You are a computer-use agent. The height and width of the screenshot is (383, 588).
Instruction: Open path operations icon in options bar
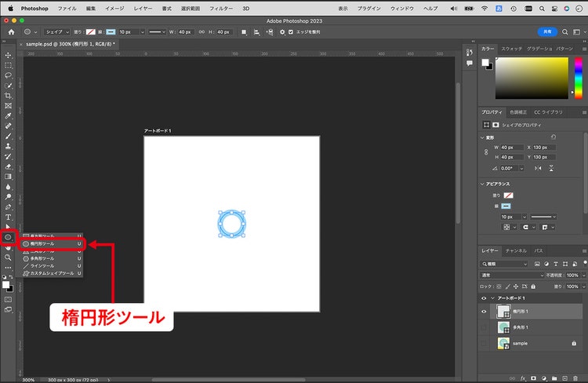pyautogui.click(x=244, y=32)
